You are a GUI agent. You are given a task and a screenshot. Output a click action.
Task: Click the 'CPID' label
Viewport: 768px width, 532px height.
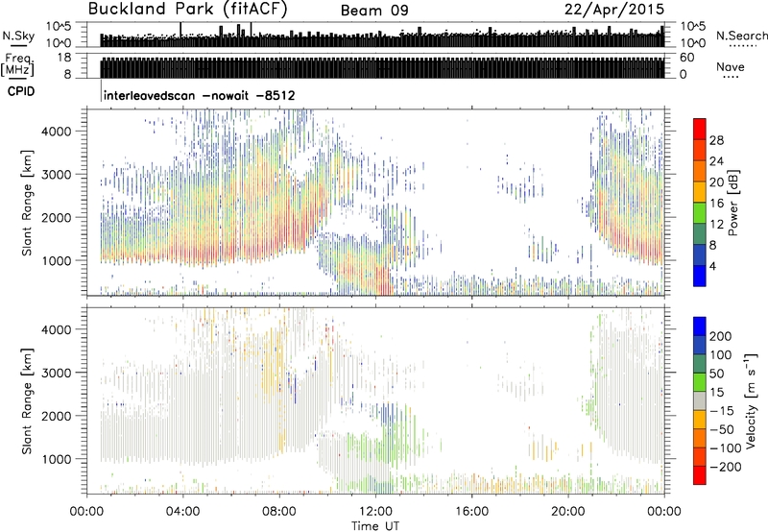21,91
